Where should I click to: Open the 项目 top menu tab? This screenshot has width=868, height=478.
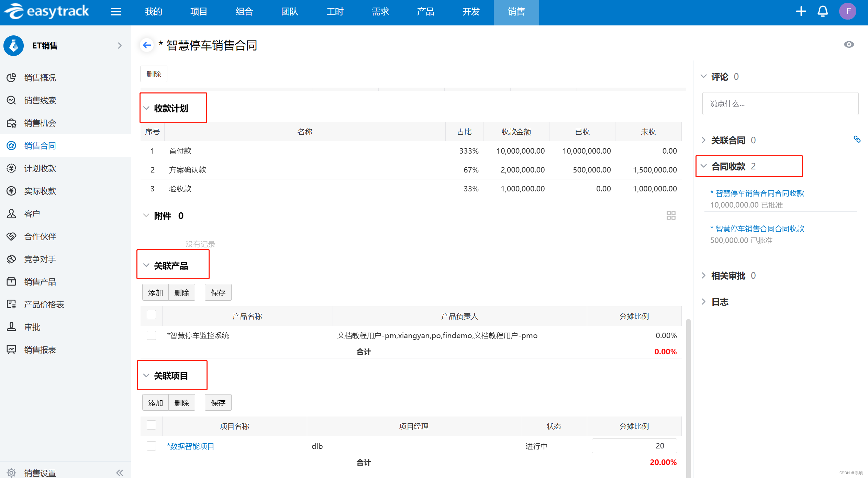pyautogui.click(x=199, y=12)
